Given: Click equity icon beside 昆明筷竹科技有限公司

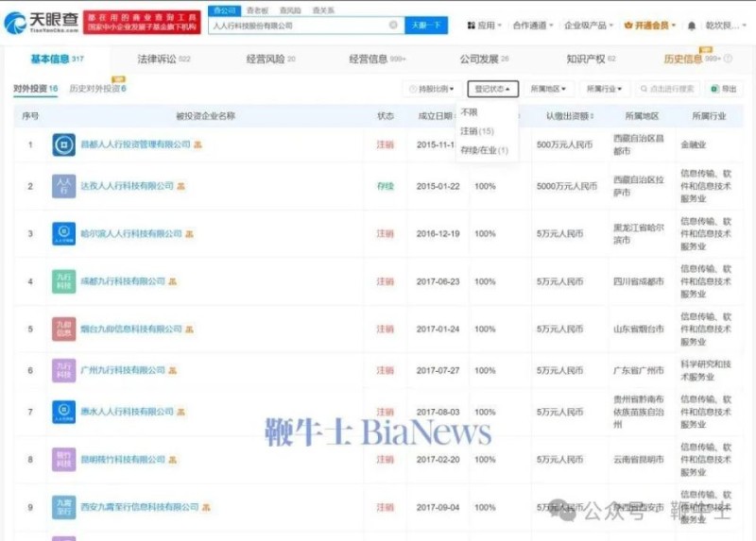Looking at the screenshot, I should coord(173,460).
